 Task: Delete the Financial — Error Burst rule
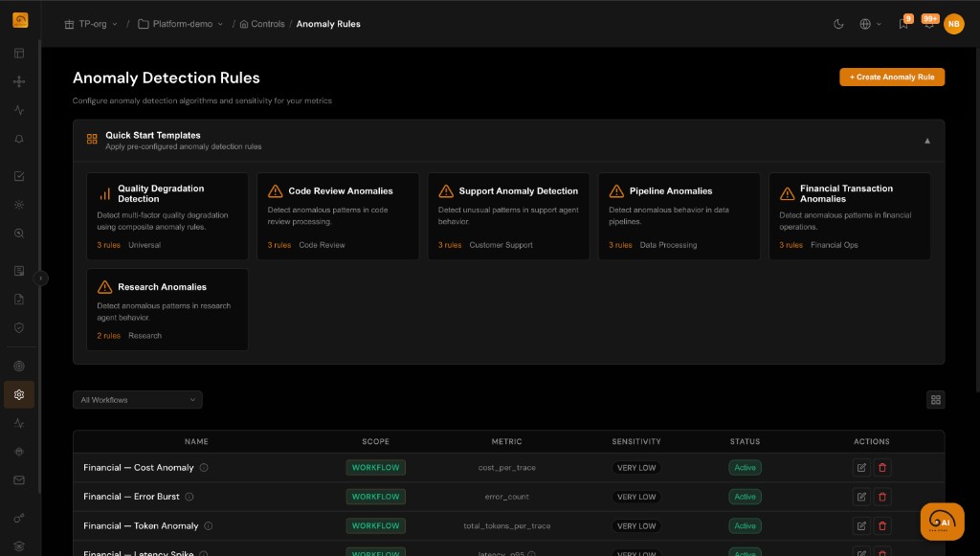[881, 497]
